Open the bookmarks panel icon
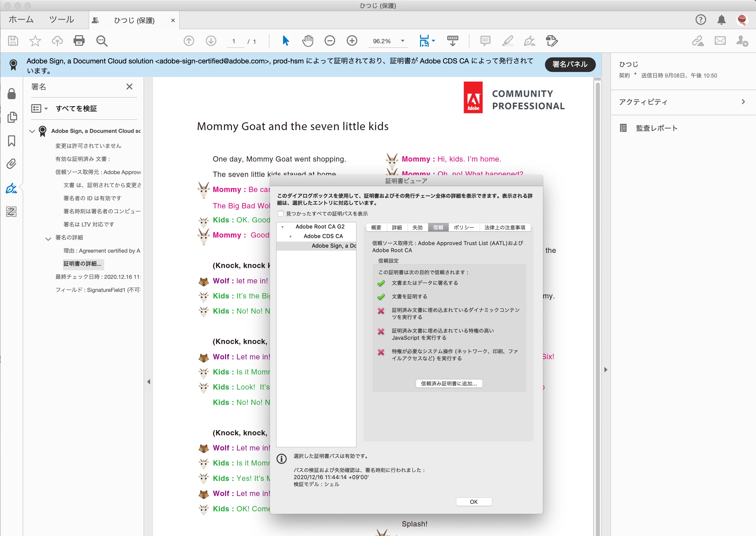Screen dimensions: 756x536 (x=12, y=141)
